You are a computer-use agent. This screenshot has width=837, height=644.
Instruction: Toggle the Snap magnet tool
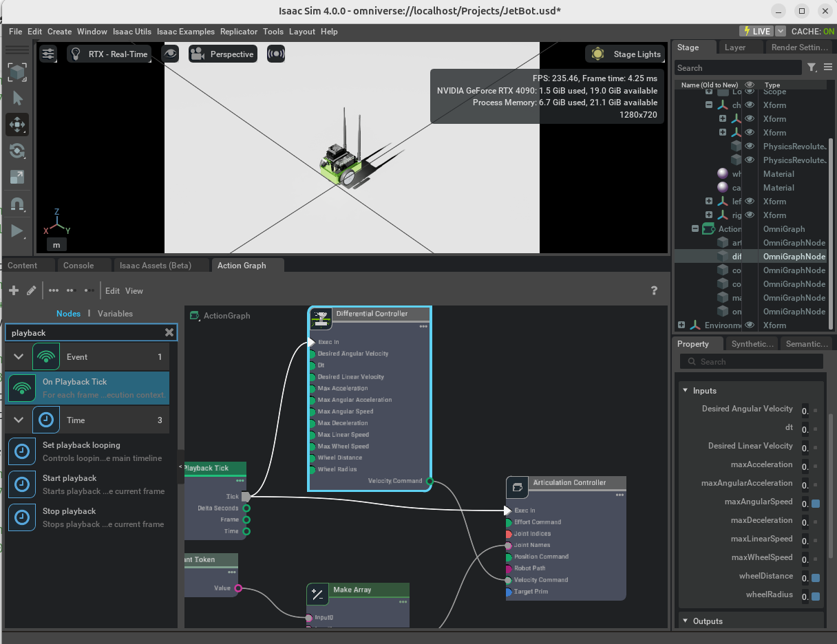click(x=17, y=204)
